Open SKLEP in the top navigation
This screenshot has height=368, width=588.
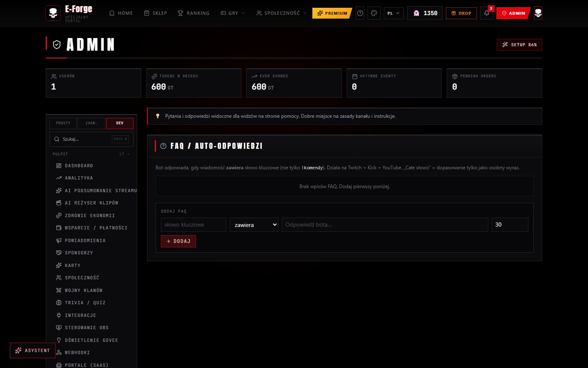156,13
